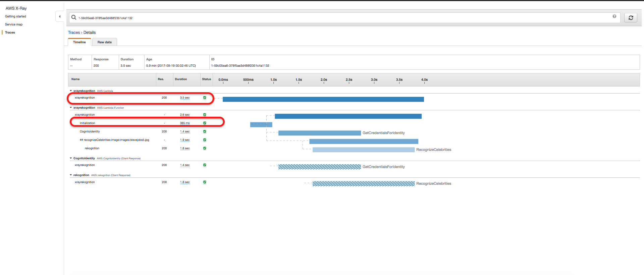
Task: Click the refresh button beside search bar
Action: [x=631, y=18]
